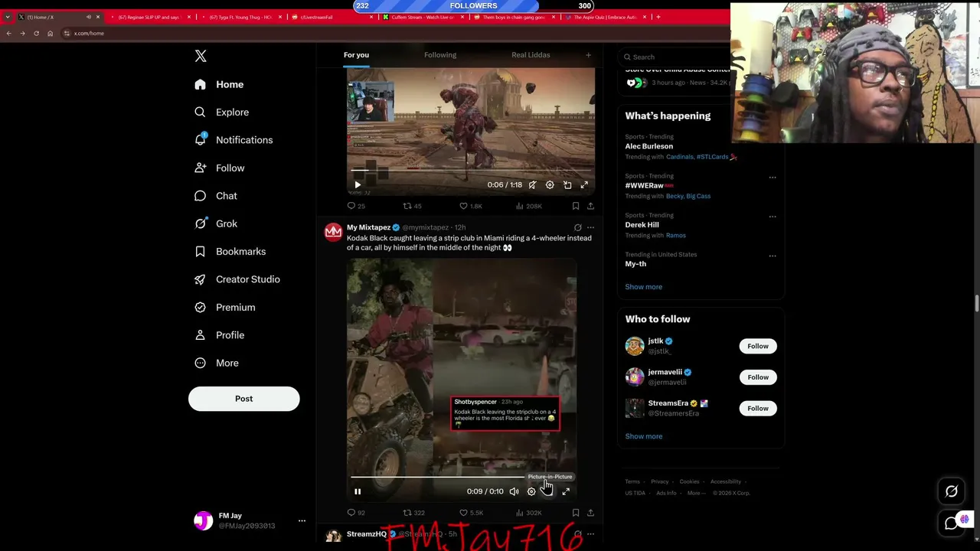Screen dimensions: 980x551
Task: Show more trends under What's happening
Action: click(x=643, y=287)
